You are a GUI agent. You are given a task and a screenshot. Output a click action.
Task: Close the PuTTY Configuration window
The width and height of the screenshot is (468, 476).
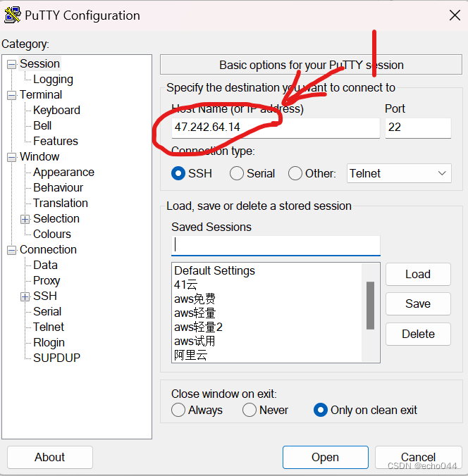click(x=455, y=15)
